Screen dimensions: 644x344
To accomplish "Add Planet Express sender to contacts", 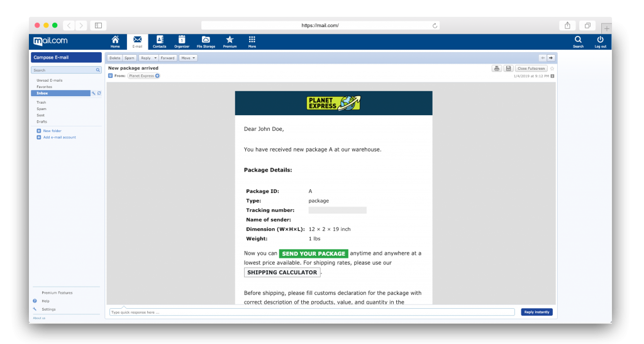I will pos(157,76).
